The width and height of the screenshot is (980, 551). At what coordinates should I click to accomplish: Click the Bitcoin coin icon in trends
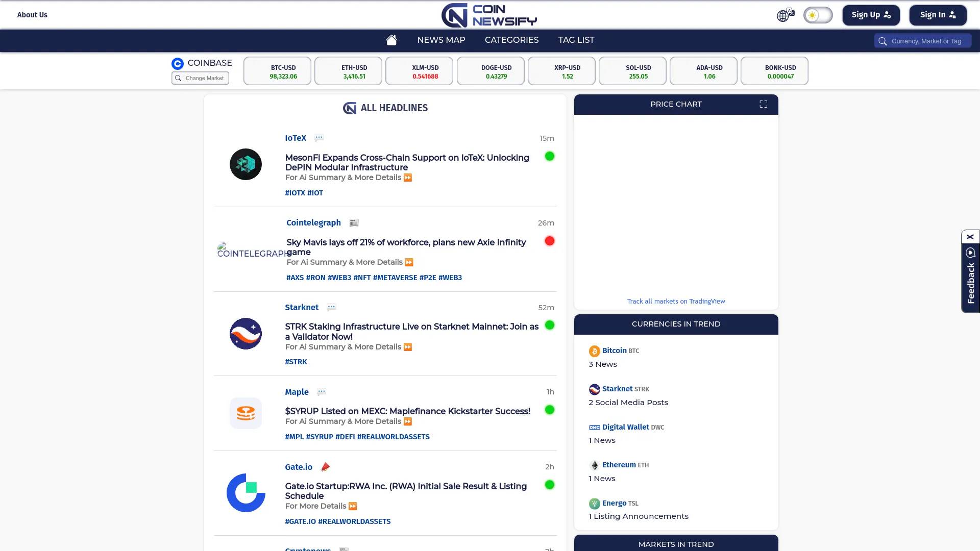point(594,351)
